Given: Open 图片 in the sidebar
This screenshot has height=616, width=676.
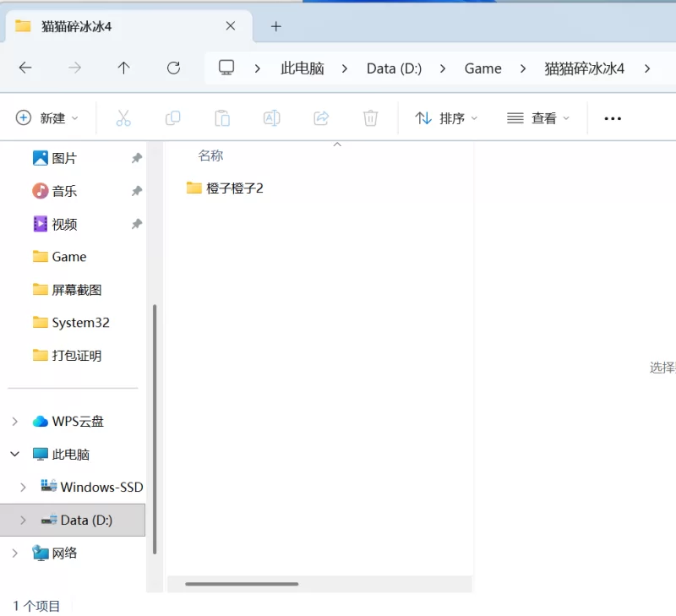Looking at the screenshot, I should click(64, 158).
